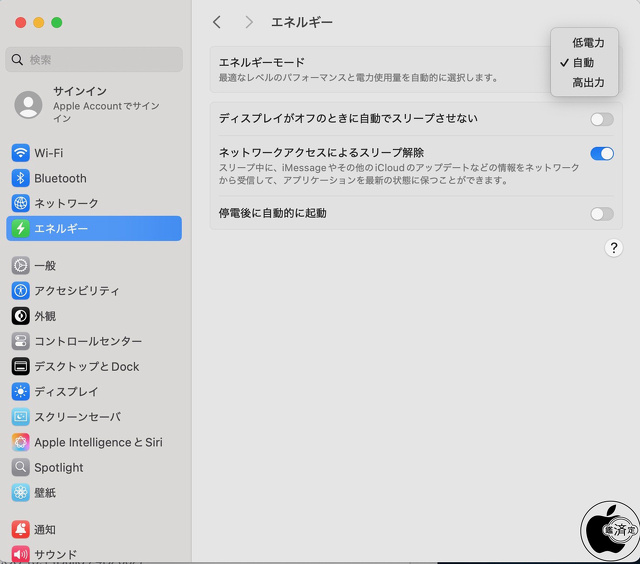
Task: Open the 一般 gear icon
Action: pos(20,266)
